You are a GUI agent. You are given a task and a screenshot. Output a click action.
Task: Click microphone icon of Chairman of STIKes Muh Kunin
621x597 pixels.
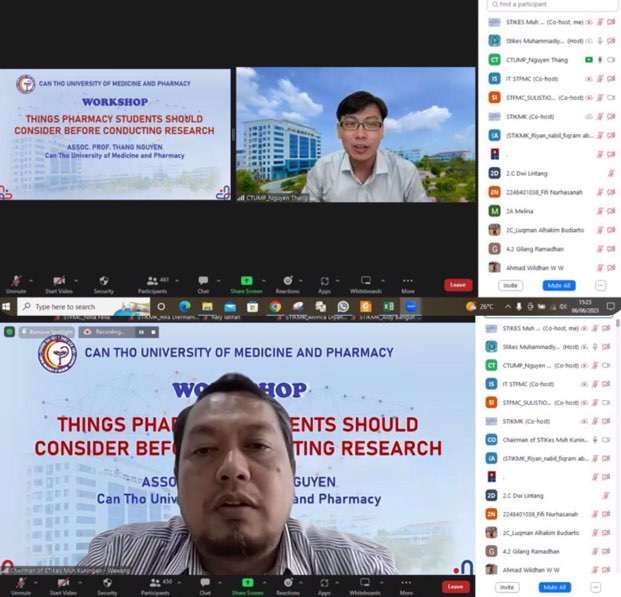tap(598, 439)
